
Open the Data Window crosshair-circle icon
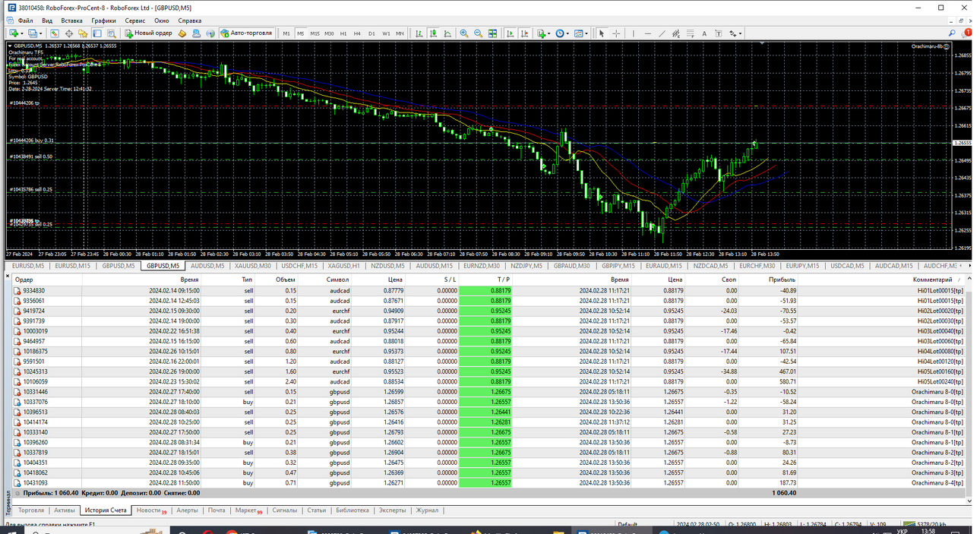69,33
